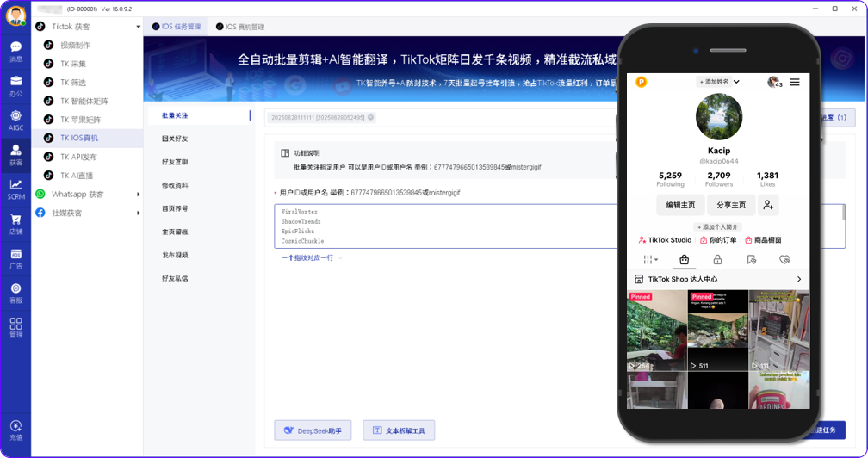Select the 回关好友 task type
Screen dimensions: 868x458
point(175,139)
